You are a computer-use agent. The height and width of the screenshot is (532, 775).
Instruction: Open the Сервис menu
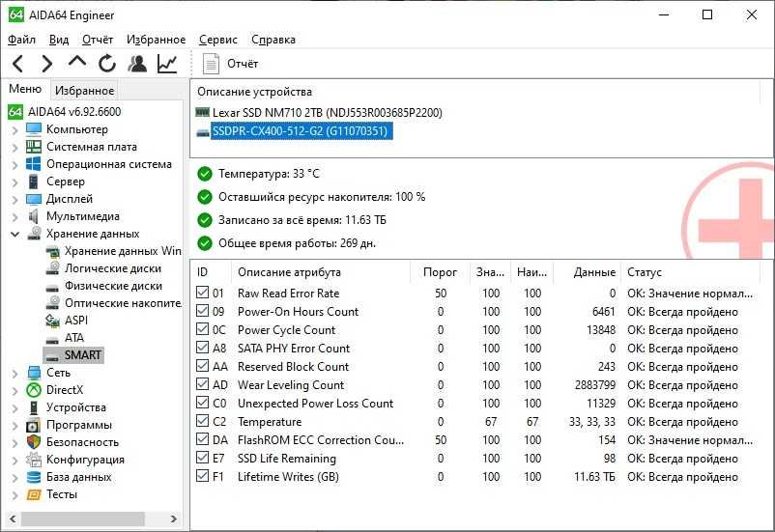[x=218, y=40]
